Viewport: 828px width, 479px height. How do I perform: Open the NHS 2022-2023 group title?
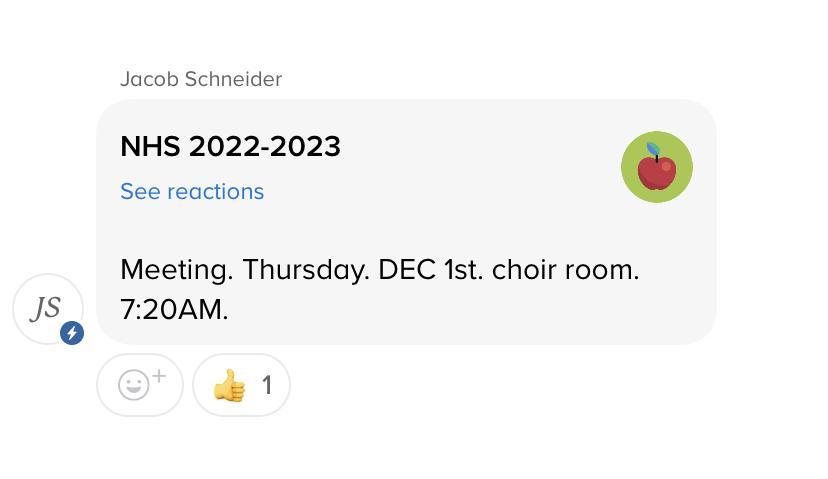tap(230, 146)
